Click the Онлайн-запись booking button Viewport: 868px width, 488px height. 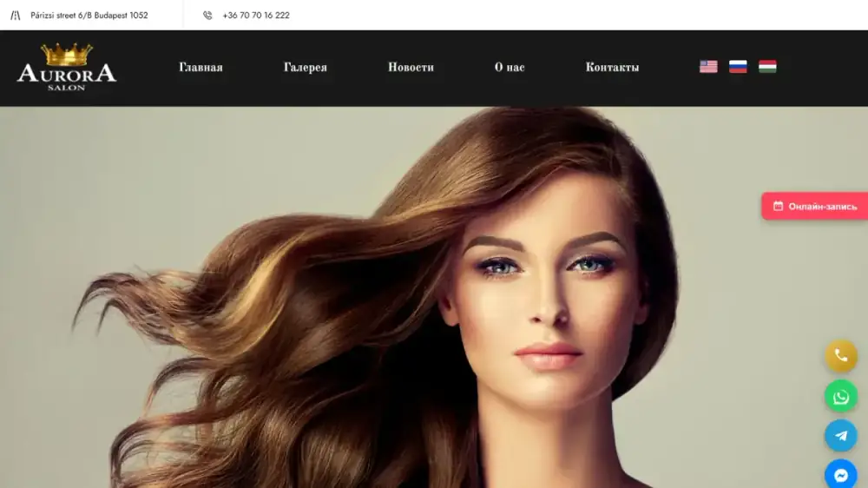(x=815, y=206)
